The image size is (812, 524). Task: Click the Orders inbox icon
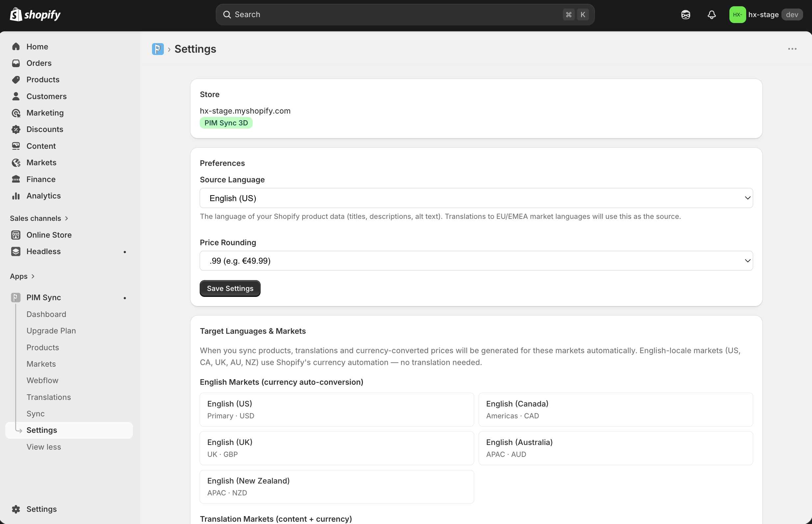point(16,63)
